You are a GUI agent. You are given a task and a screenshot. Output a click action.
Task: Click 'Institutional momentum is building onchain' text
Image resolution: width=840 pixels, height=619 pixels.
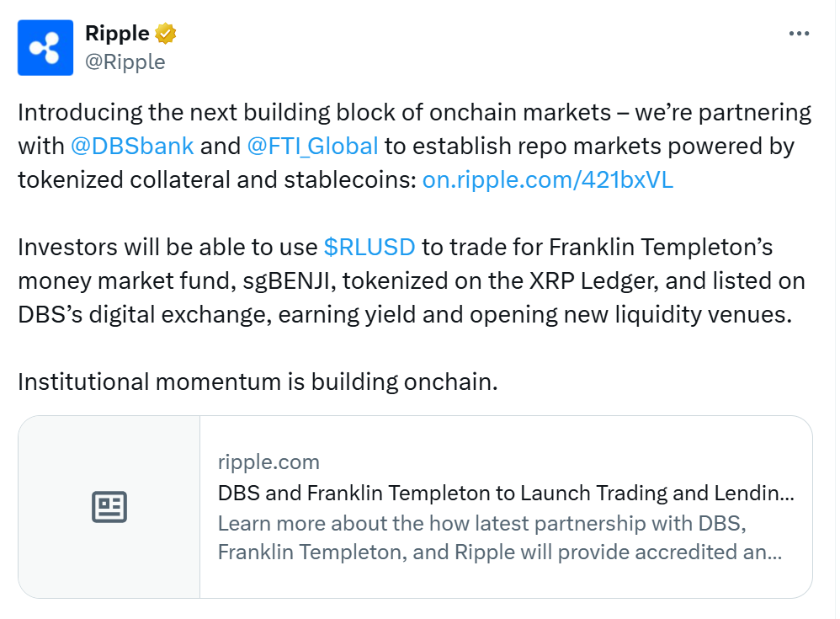(x=258, y=382)
